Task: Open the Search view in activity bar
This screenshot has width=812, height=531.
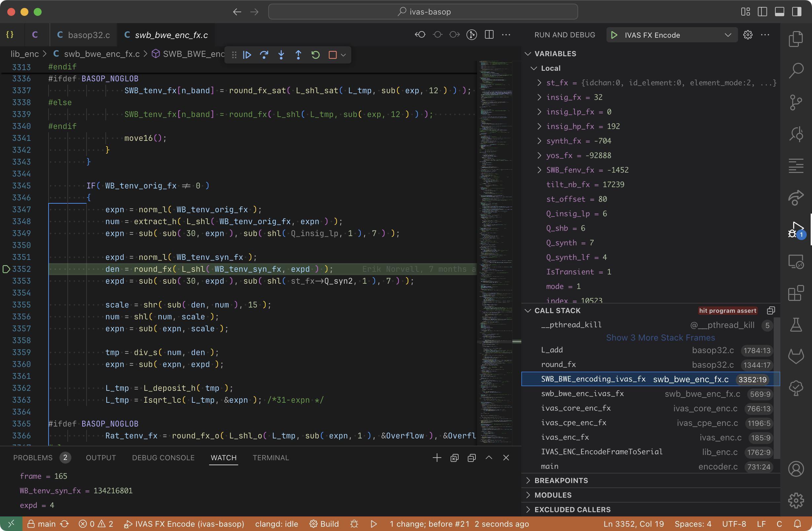Action: tap(795, 71)
